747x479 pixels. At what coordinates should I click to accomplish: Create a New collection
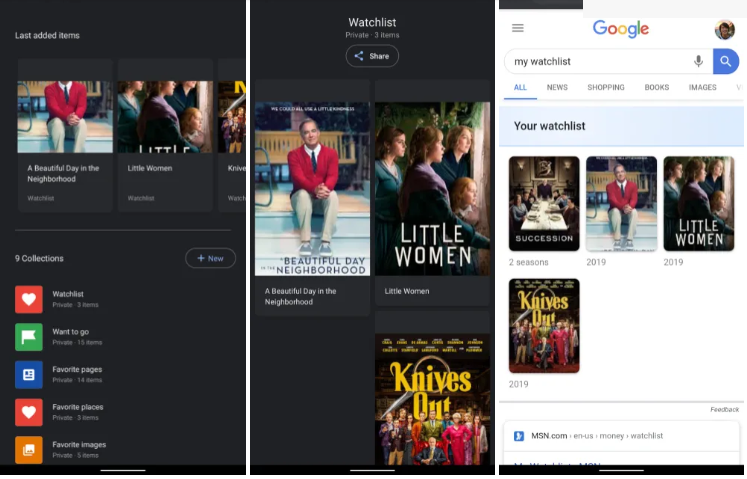click(x=210, y=258)
